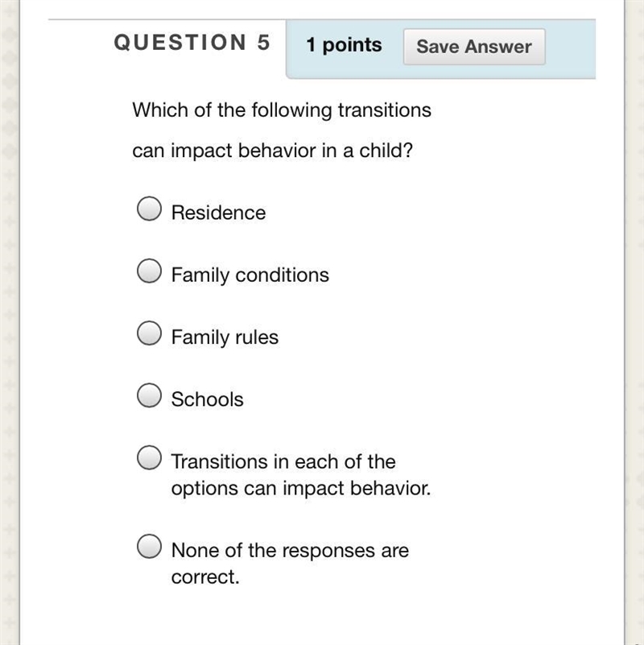Click the Family conditions label text
The height and width of the screenshot is (645, 644).
click(x=250, y=275)
